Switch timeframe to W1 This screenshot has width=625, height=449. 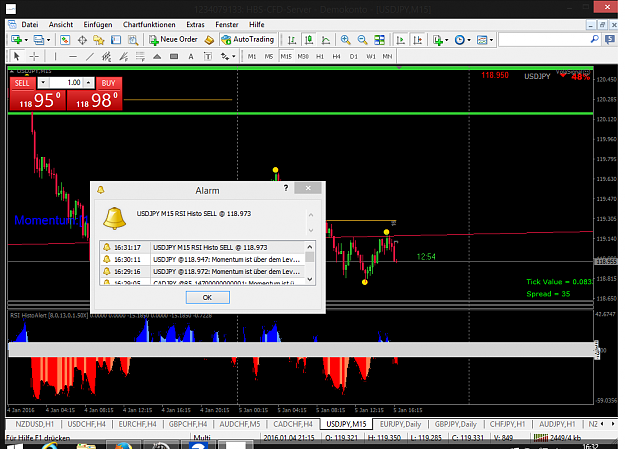[x=371, y=57]
